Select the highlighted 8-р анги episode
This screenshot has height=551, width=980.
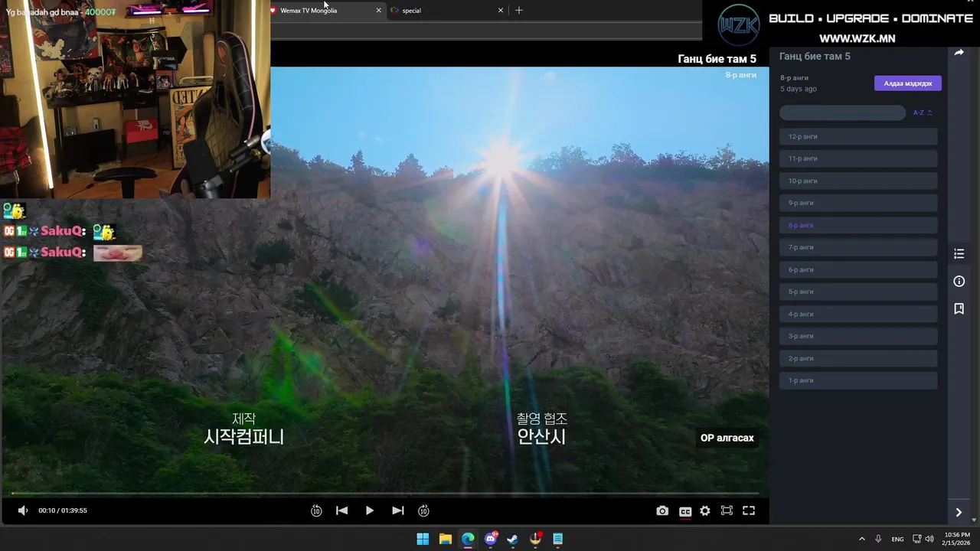pyautogui.click(x=858, y=226)
